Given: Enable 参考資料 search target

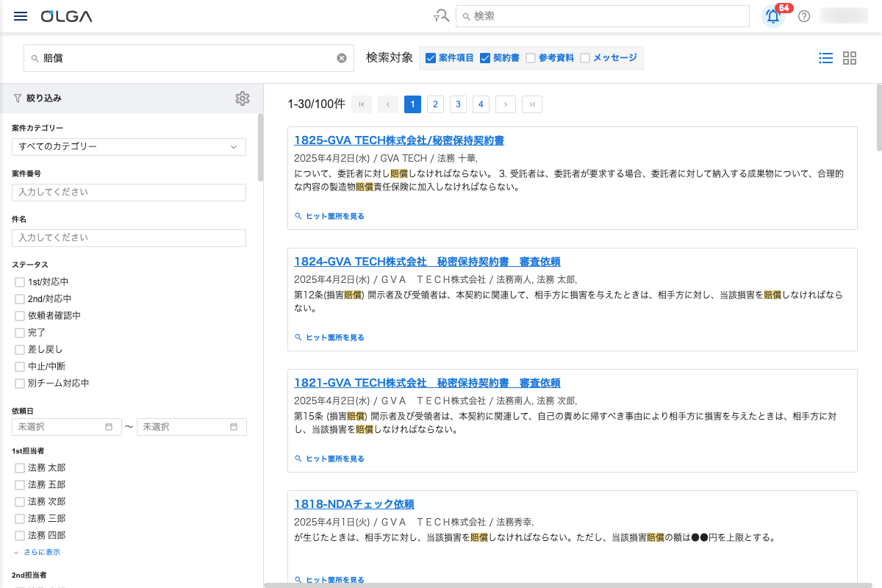Looking at the screenshot, I should click(x=531, y=58).
